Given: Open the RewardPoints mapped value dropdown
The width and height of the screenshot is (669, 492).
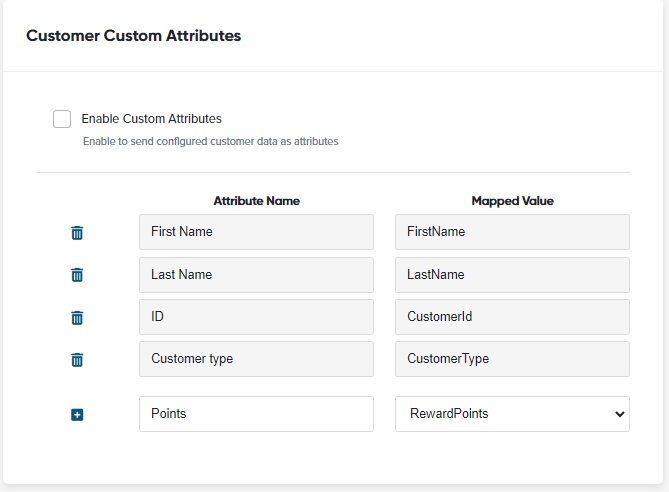Looking at the screenshot, I should [512, 414].
